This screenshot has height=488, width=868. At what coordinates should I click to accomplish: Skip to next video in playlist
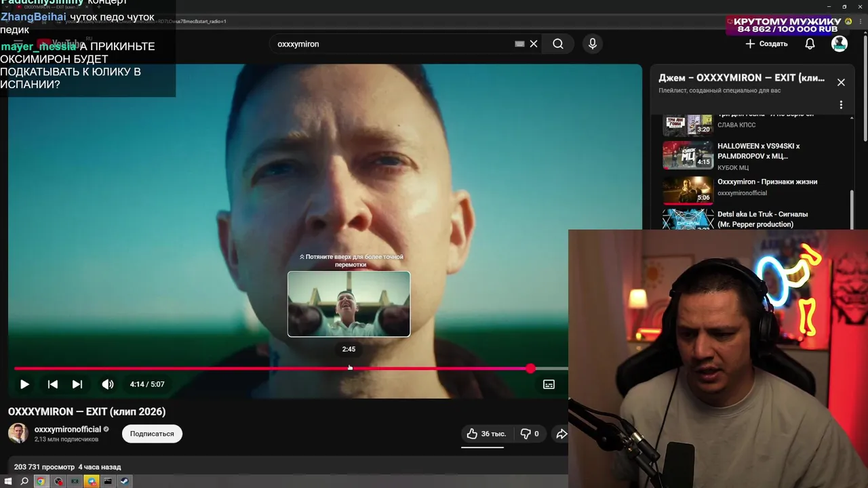click(77, 384)
